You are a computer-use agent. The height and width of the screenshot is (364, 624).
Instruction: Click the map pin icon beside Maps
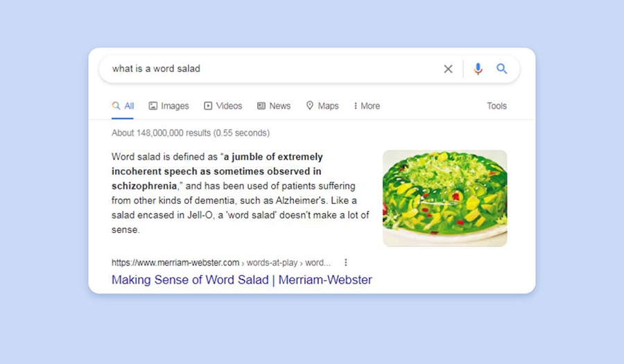310,106
